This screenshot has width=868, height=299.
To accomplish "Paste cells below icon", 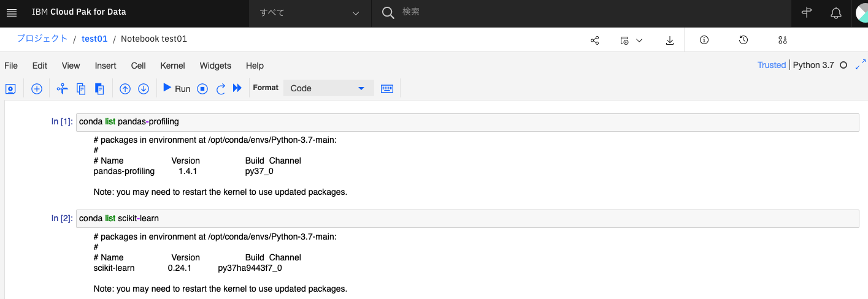I will 99,89.
